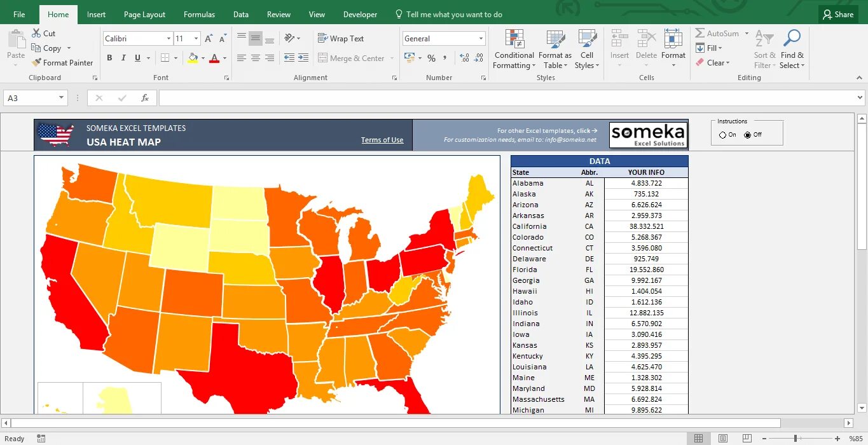Click the zoom in plus button
The height and width of the screenshot is (445, 868).
click(x=839, y=438)
